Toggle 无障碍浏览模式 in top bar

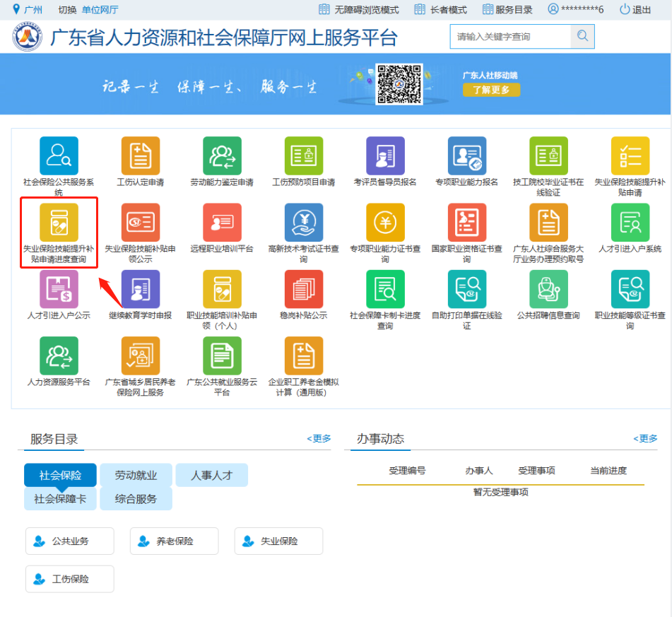pos(359,10)
